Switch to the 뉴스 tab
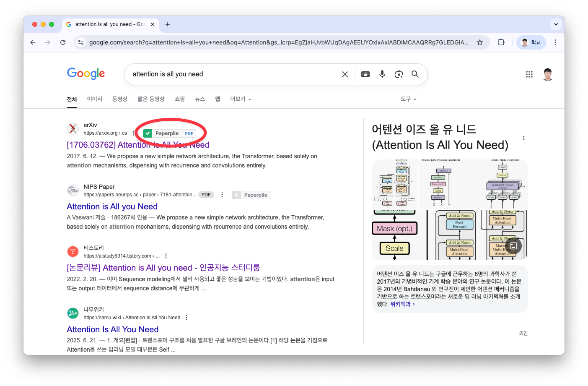The width and height of the screenshot is (588, 386). point(200,99)
